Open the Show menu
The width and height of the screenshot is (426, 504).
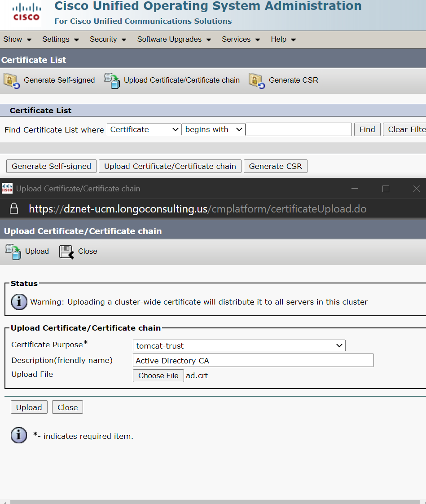18,39
